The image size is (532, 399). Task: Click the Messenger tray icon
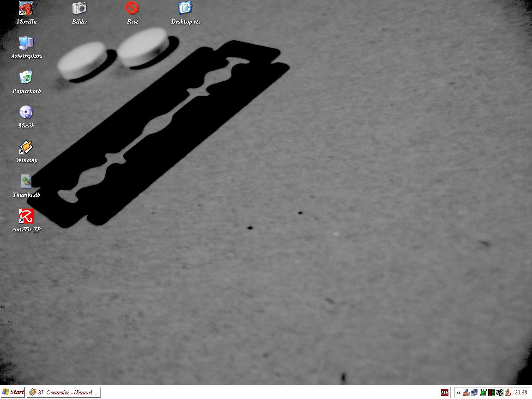(x=466, y=393)
